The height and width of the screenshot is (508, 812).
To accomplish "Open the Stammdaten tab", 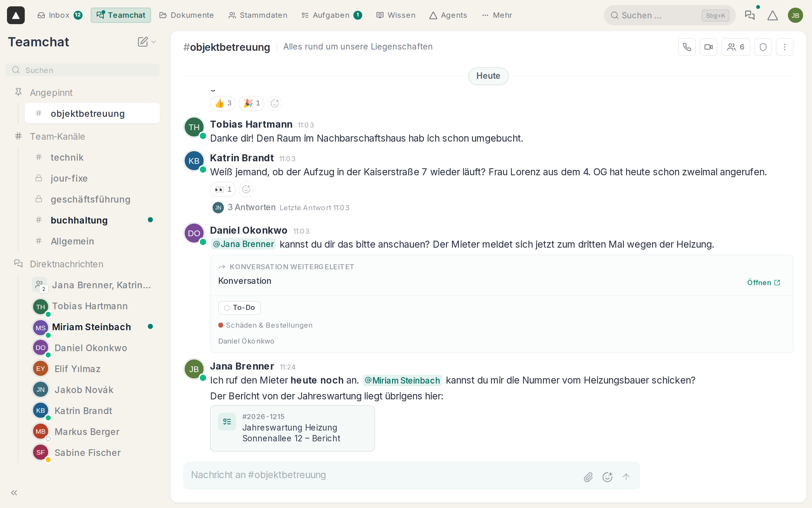I will [258, 15].
